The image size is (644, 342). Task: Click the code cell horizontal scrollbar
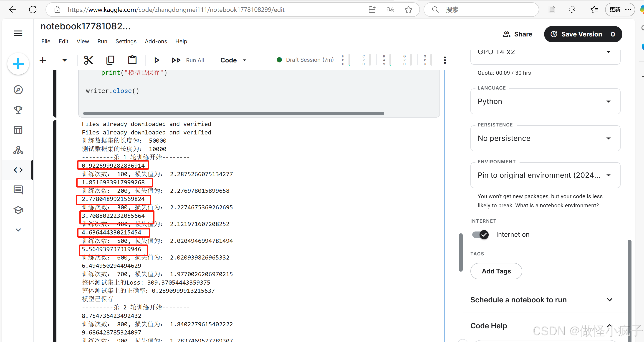tap(233, 114)
